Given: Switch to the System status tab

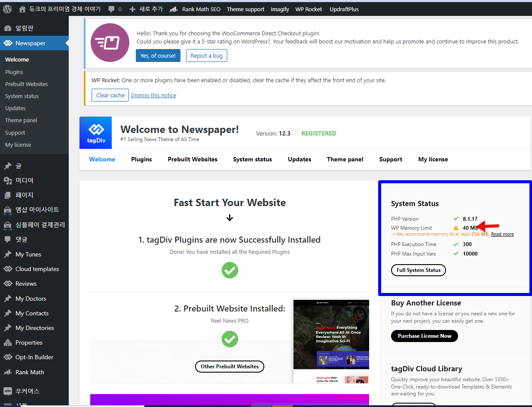Looking at the screenshot, I should tap(253, 159).
